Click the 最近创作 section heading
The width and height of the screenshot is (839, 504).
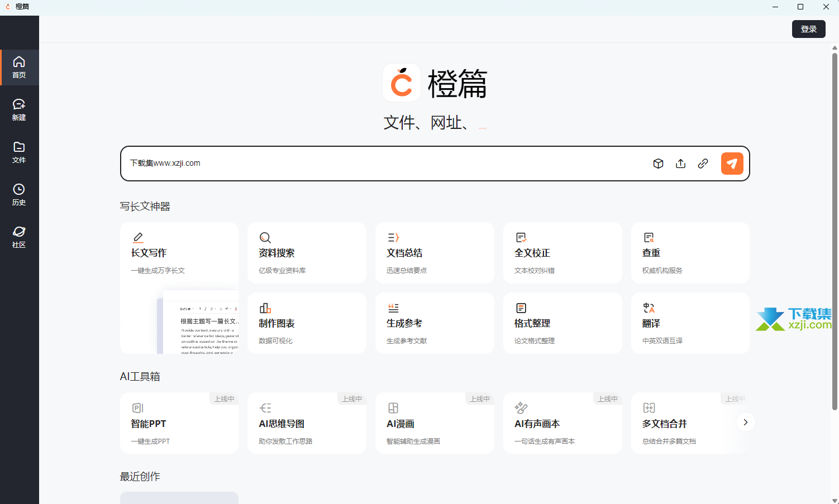(140, 477)
